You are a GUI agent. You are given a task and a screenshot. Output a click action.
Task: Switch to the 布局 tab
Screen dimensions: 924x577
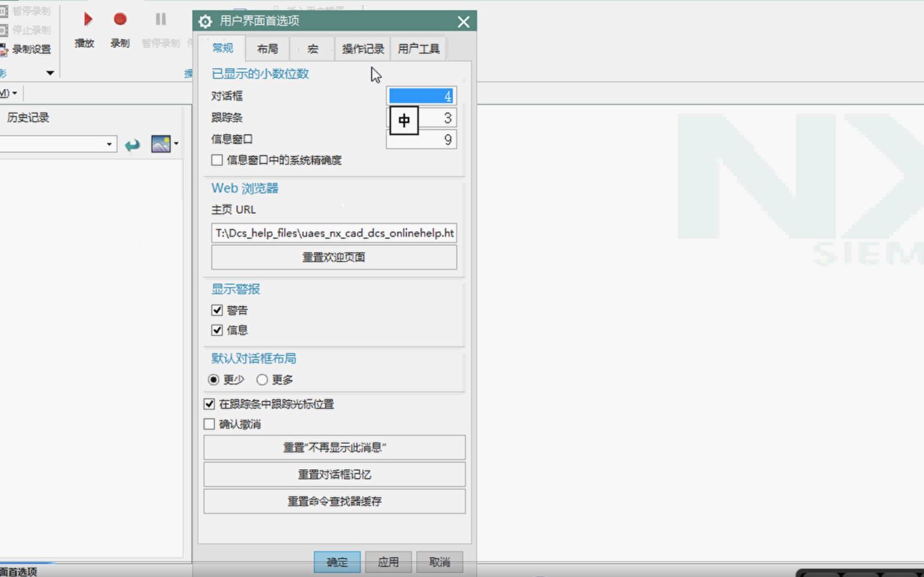[267, 49]
